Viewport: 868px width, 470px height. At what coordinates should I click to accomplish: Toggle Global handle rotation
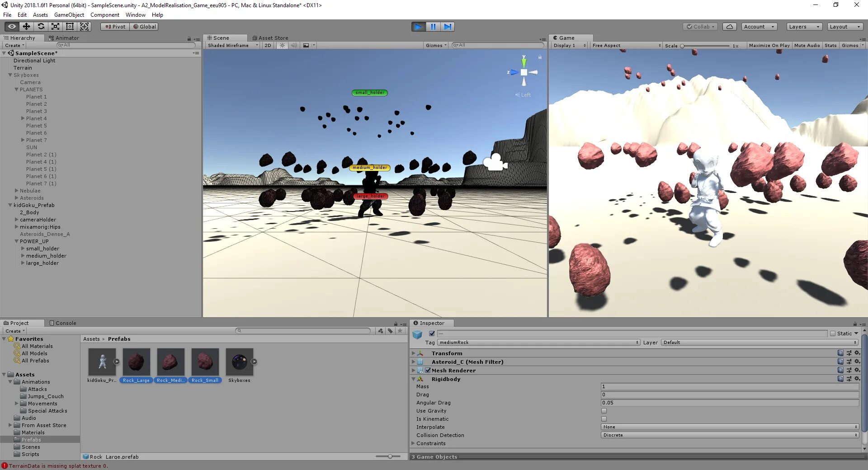tap(144, 27)
